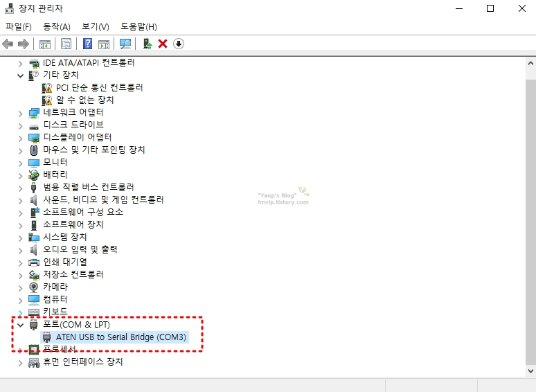Image resolution: width=536 pixels, height=392 pixels.
Task: Click the 알 수 없는 장치 warning icon
Action: 47,100
